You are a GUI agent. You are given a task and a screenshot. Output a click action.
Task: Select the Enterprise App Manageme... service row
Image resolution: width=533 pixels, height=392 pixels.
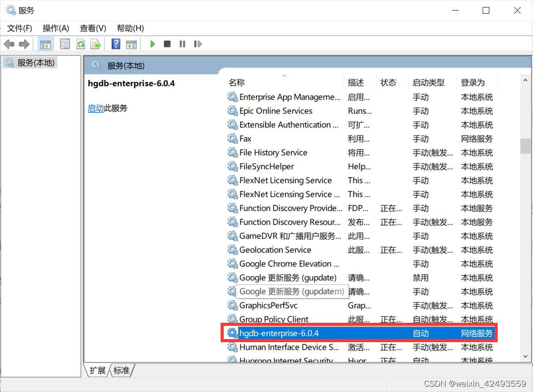[360, 97]
